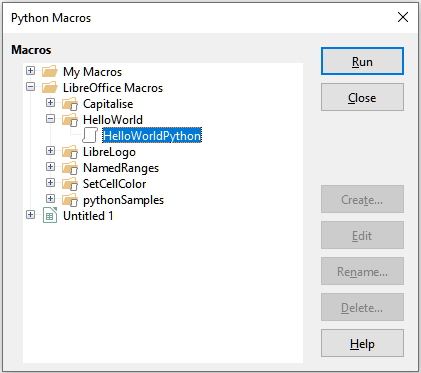
Task: Select the NamedRanges entry text
Action: click(x=121, y=168)
